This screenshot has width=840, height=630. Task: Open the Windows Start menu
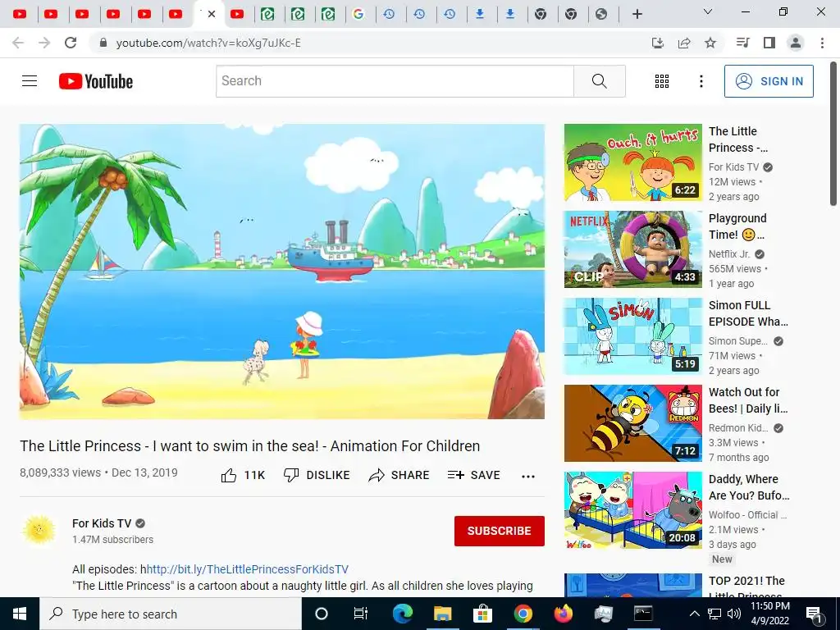click(20, 614)
